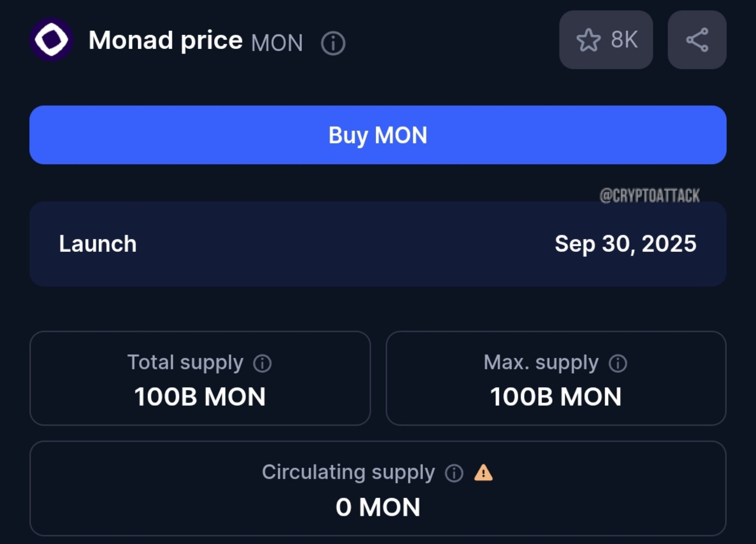Screen dimensions: 756x544
Task: Select the Max. supply card
Action: (556, 378)
